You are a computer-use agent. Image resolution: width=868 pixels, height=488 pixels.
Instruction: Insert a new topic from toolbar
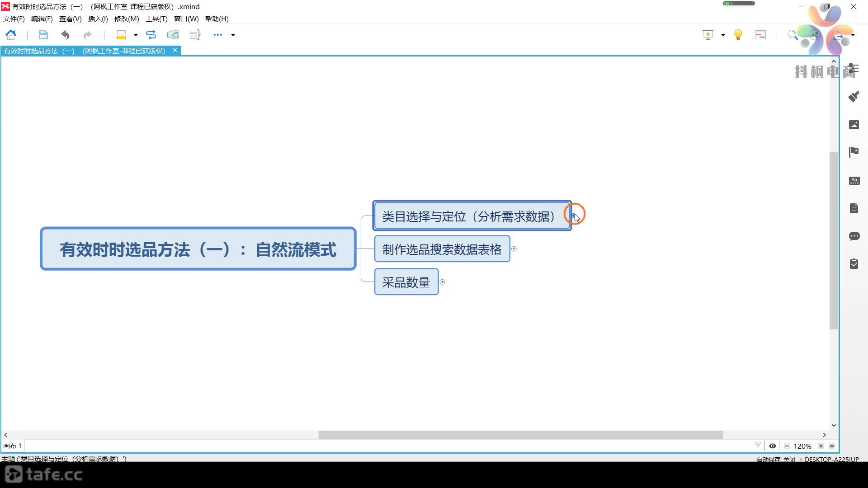tap(121, 35)
